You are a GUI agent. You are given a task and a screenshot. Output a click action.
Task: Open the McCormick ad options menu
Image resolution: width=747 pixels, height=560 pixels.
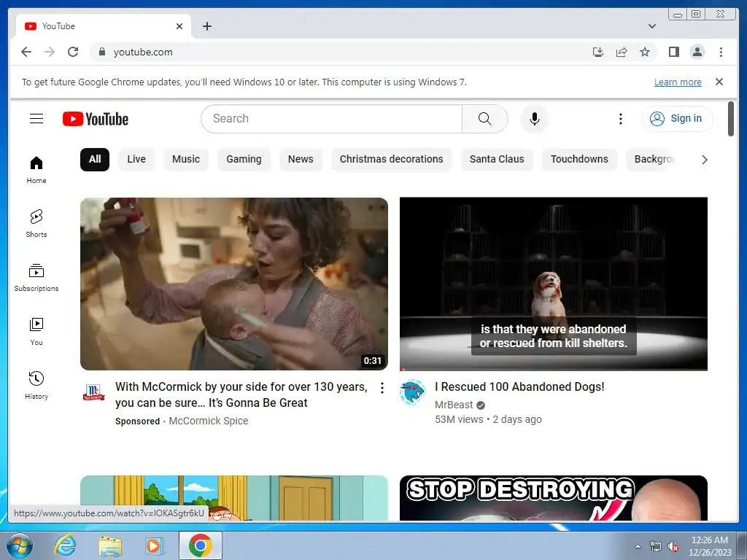pyautogui.click(x=382, y=388)
